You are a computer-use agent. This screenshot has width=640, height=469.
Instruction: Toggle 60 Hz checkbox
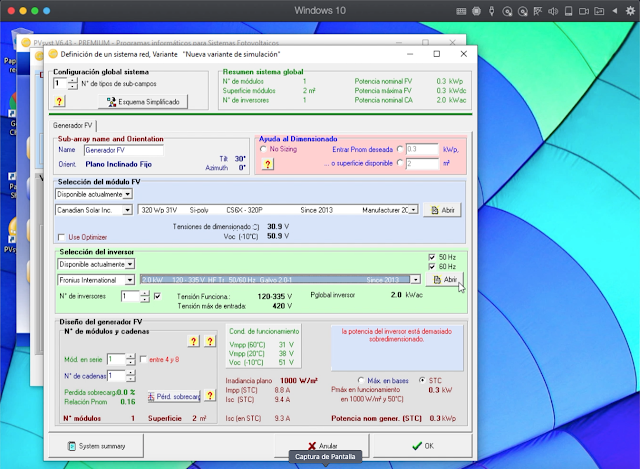432,267
